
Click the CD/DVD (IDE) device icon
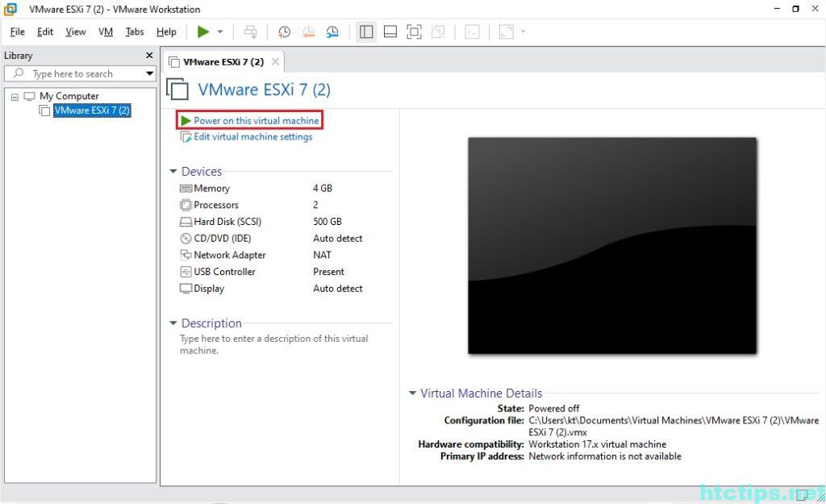pyautogui.click(x=186, y=239)
